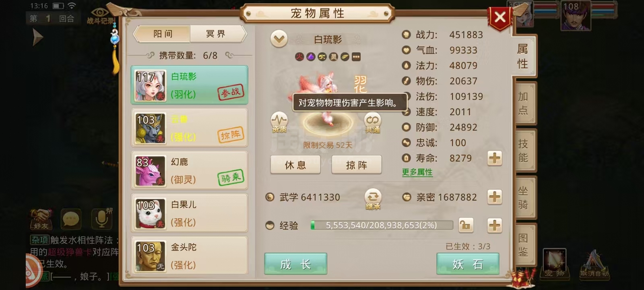Expand 更多属性 for more attributes
The image size is (644, 290).
click(417, 172)
